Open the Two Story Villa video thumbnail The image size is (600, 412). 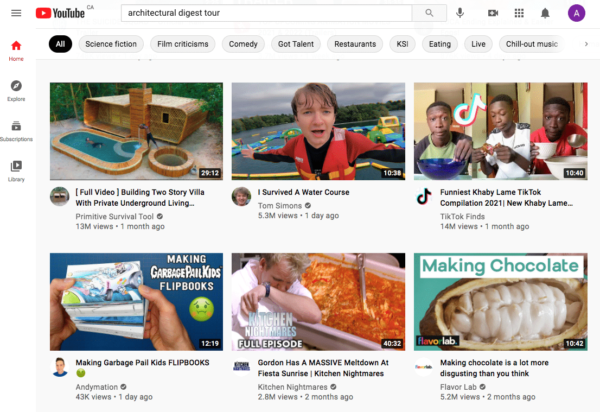click(x=136, y=131)
